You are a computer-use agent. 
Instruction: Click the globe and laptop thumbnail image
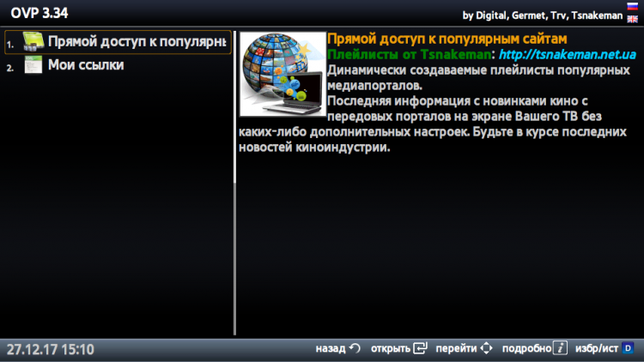[283, 75]
